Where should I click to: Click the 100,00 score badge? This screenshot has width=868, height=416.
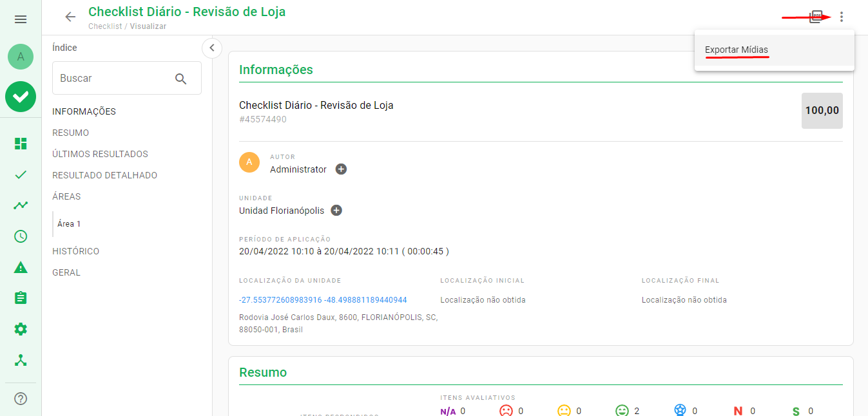(x=822, y=109)
